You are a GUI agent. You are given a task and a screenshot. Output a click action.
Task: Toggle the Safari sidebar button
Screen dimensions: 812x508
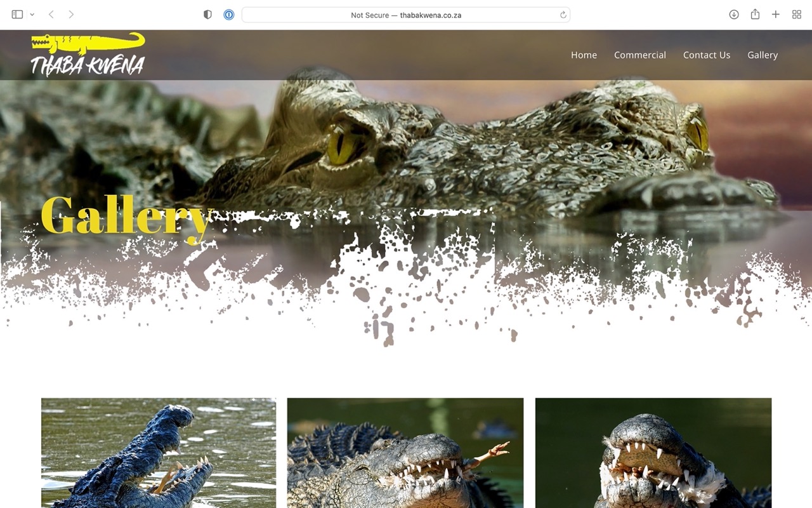pyautogui.click(x=17, y=15)
